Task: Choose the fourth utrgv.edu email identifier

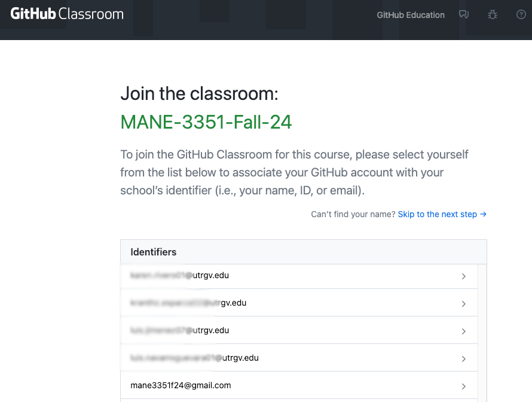Action: (194, 358)
